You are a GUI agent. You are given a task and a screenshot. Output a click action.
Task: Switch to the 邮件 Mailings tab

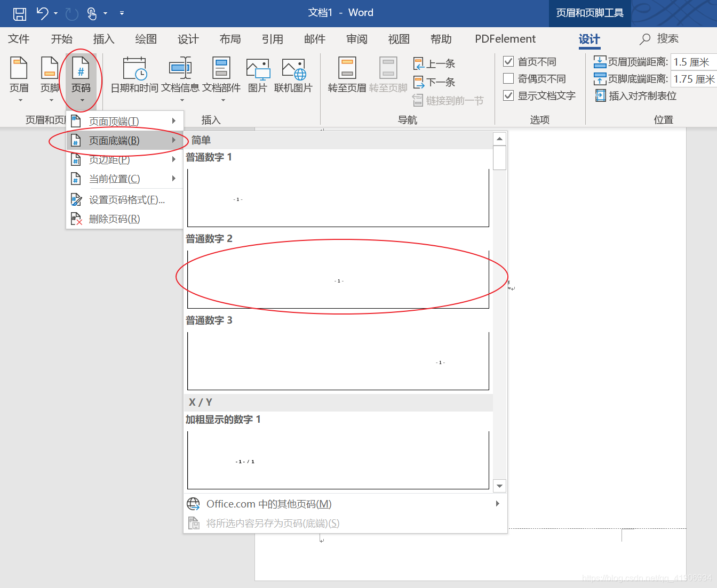315,39
